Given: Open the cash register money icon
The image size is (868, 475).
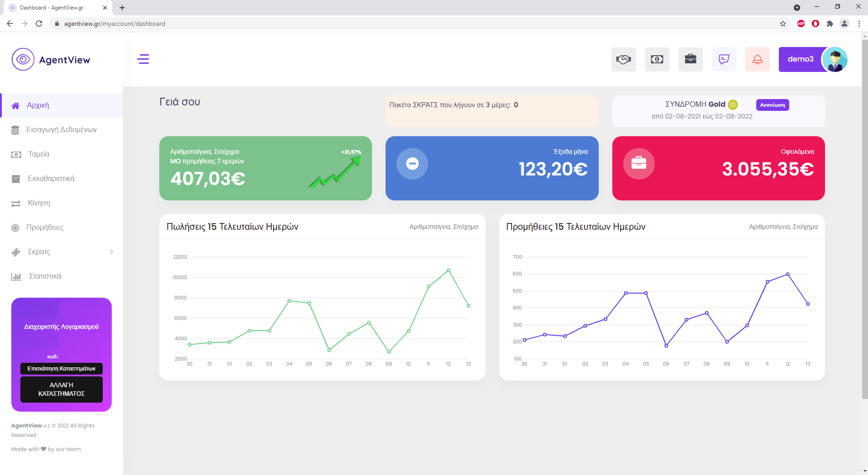Looking at the screenshot, I should click(x=657, y=59).
